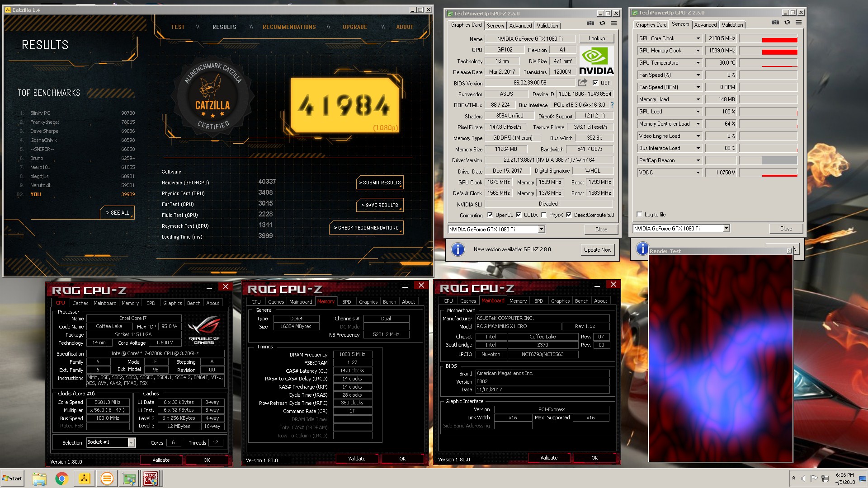Toggle the PhysX checkbox
Image resolution: width=868 pixels, height=488 pixels.
(544, 215)
